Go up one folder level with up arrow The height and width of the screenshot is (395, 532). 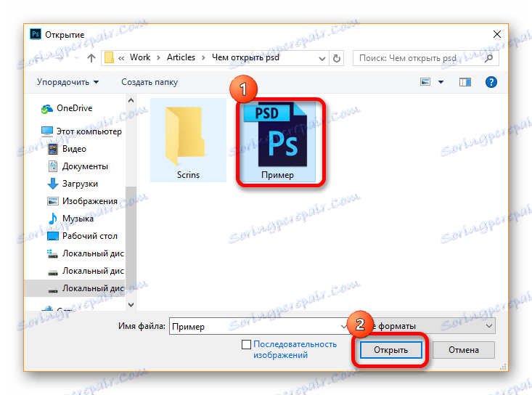[x=91, y=58]
